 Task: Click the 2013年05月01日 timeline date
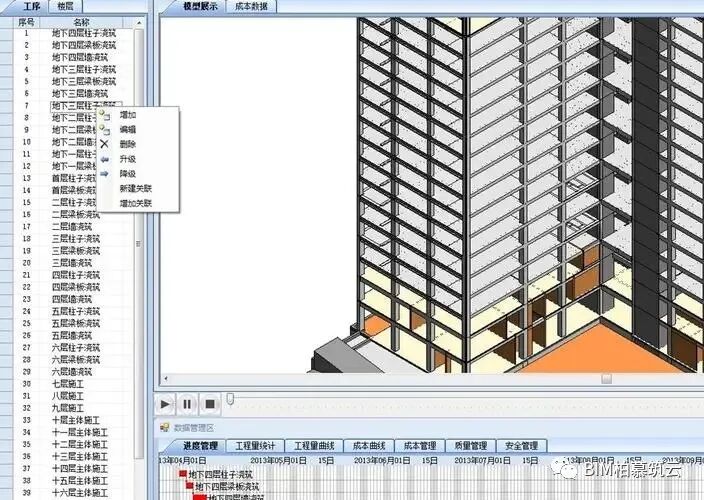click(278, 461)
